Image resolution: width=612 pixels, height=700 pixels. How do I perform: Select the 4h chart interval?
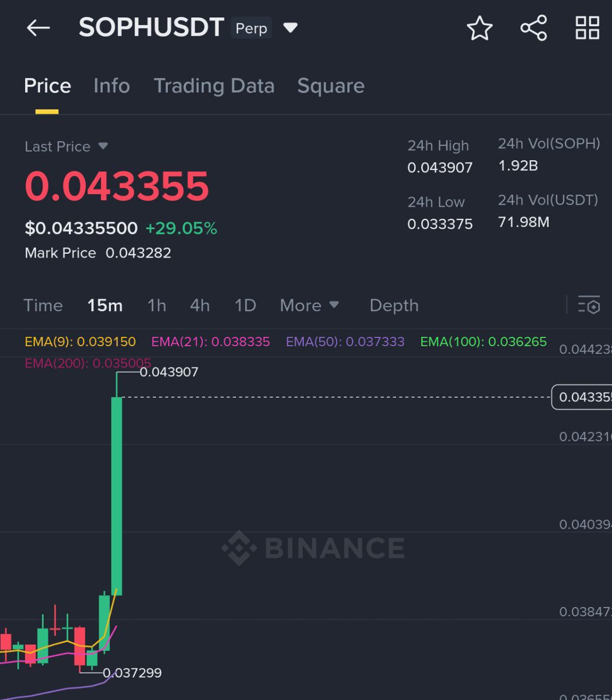[x=200, y=305]
